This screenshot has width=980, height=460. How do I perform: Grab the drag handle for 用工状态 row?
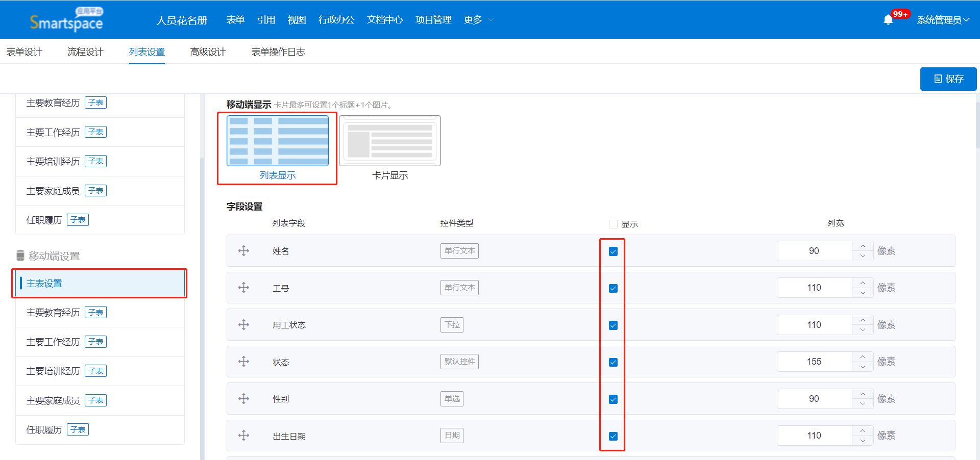(244, 325)
